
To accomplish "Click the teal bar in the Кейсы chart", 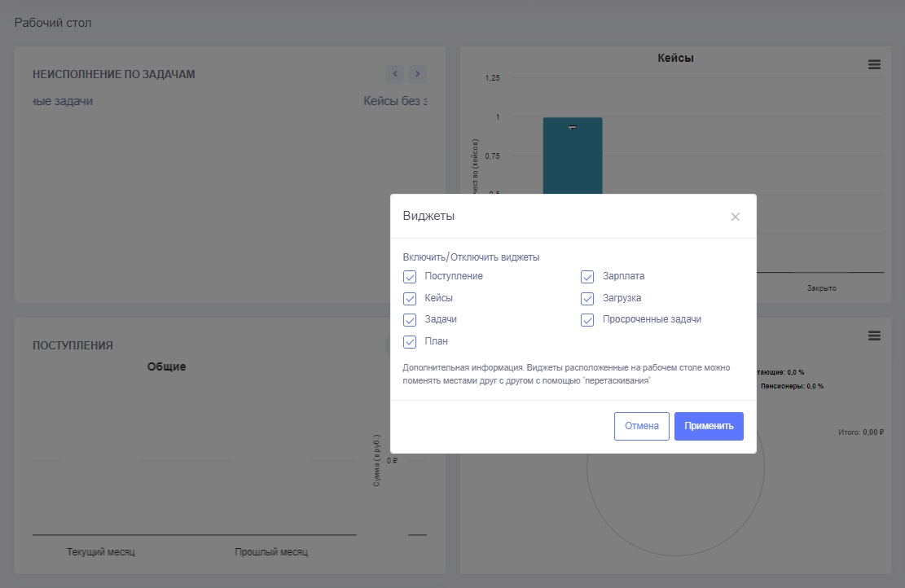I will pos(573,155).
